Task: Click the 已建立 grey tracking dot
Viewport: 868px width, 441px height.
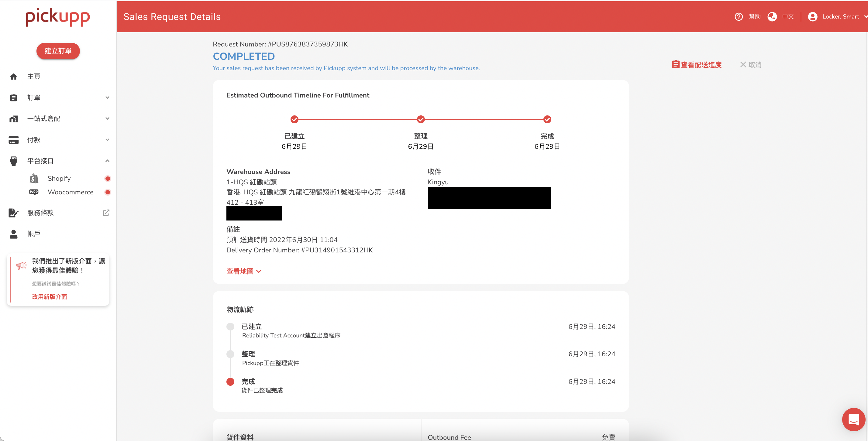Action: 230,326
